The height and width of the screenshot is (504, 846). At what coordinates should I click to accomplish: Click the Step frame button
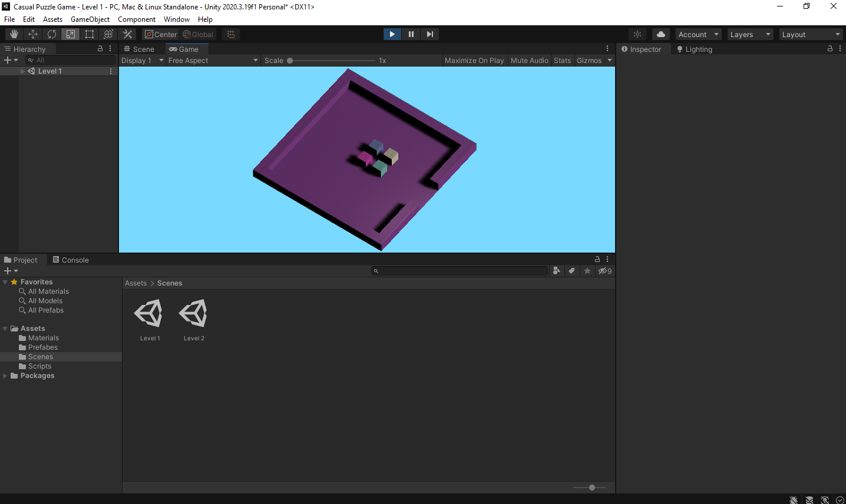[x=430, y=34]
